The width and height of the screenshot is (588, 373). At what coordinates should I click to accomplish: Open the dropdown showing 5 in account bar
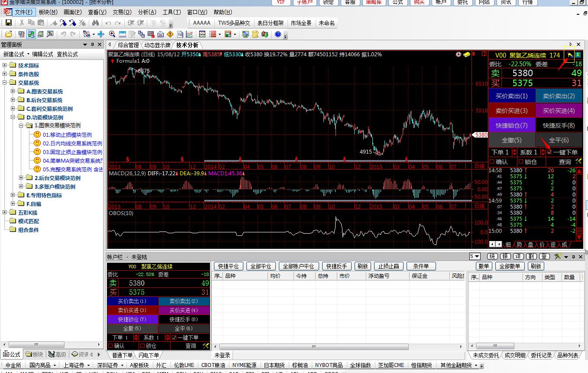coord(475,257)
